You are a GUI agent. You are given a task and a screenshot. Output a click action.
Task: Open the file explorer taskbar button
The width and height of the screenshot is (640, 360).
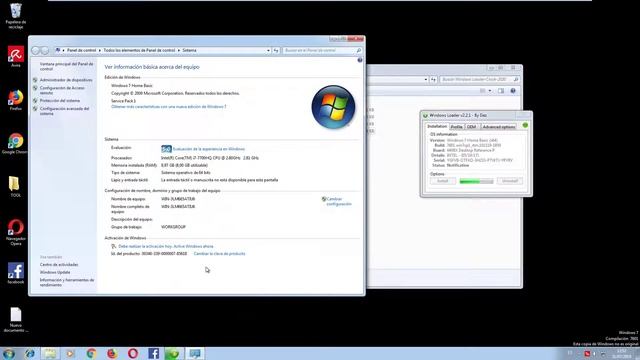pos(50,353)
